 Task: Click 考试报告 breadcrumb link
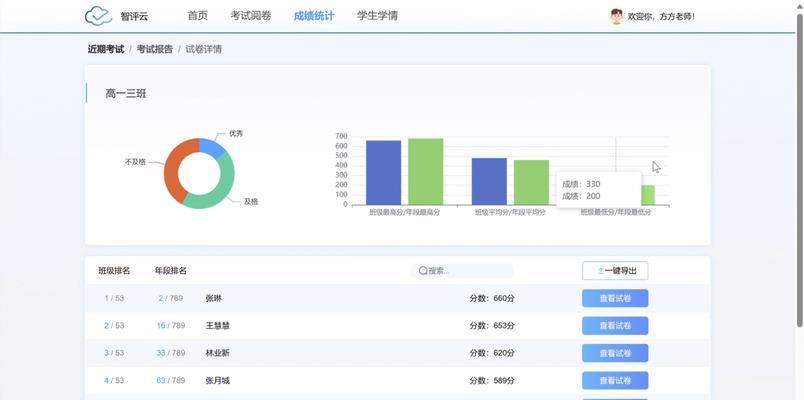155,49
